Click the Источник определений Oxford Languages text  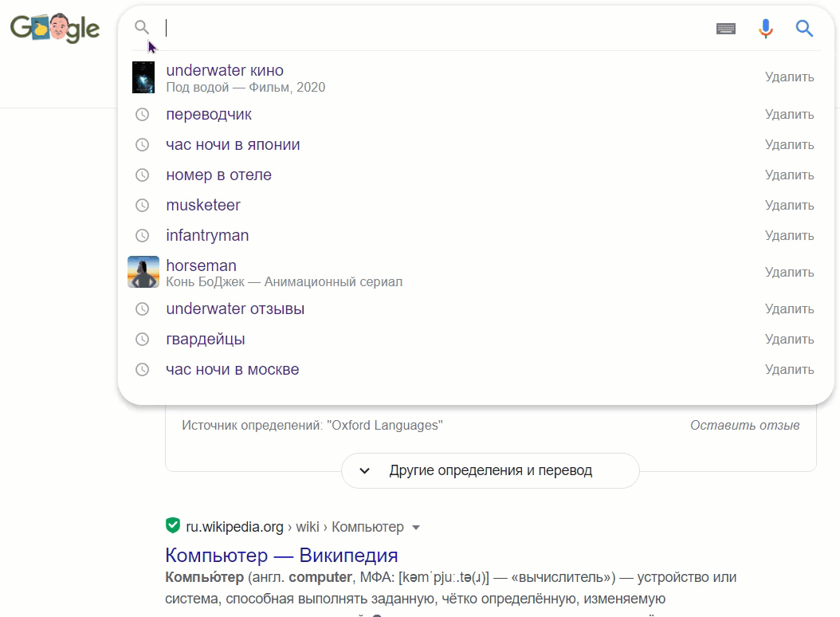point(312,425)
